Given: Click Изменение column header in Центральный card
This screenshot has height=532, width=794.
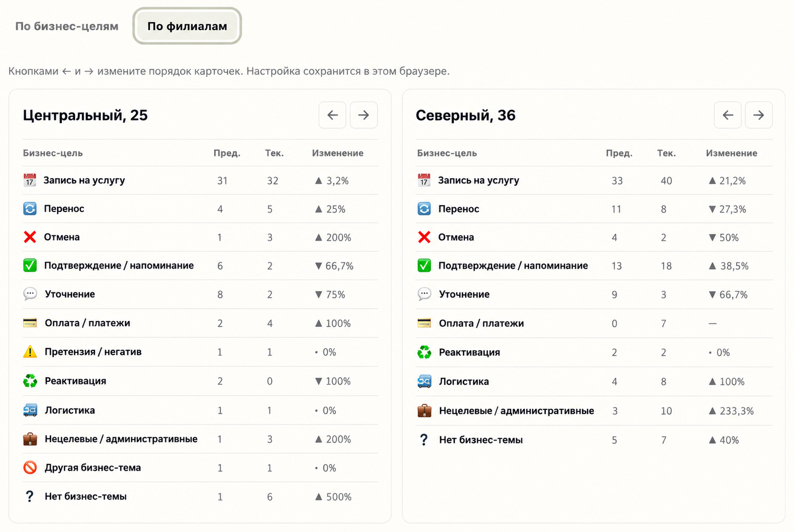Looking at the screenshot, I should pyautogui.click(x=337, y=153).
